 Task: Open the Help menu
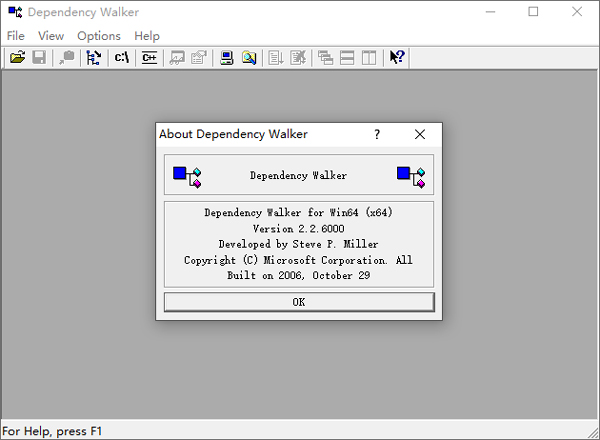click(147, 36)
